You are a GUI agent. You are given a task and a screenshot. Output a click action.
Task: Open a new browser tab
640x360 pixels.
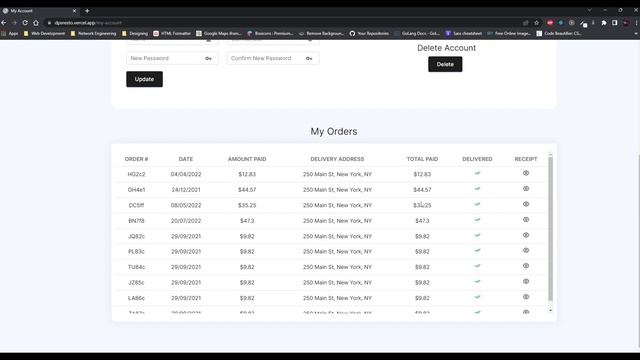pos(87,11)
